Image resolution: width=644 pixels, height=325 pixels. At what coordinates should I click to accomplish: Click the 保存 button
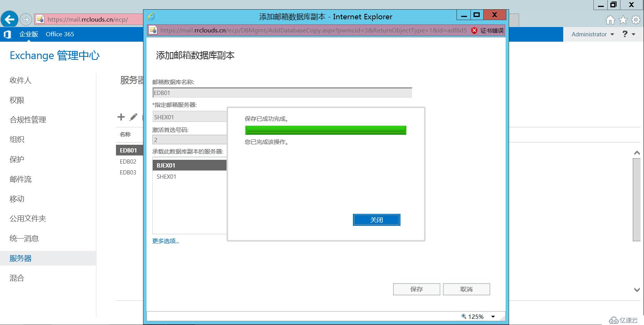click(416, 289)
